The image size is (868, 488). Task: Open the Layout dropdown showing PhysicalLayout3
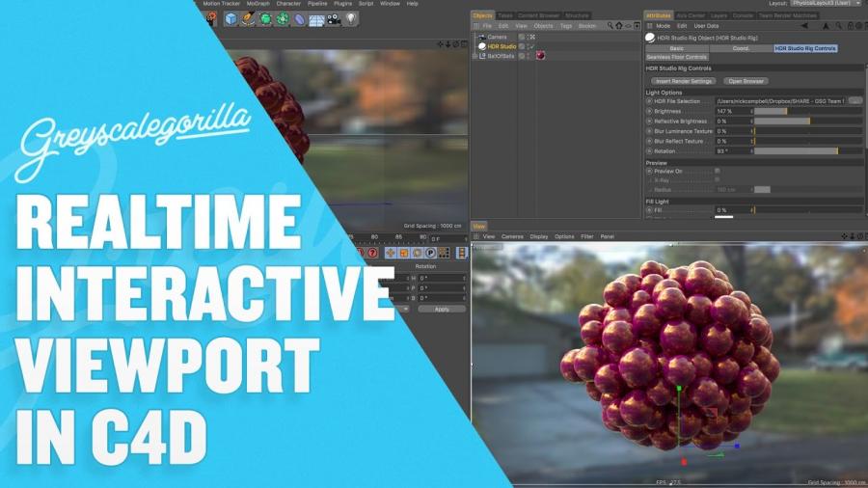[x=827, y=4]
